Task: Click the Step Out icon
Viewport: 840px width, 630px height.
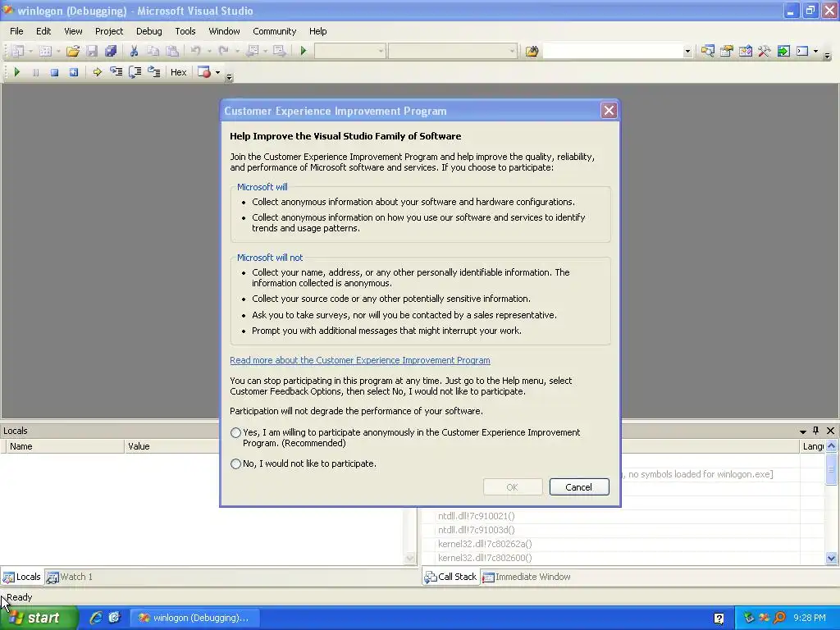Action: (x=153, y=72)
